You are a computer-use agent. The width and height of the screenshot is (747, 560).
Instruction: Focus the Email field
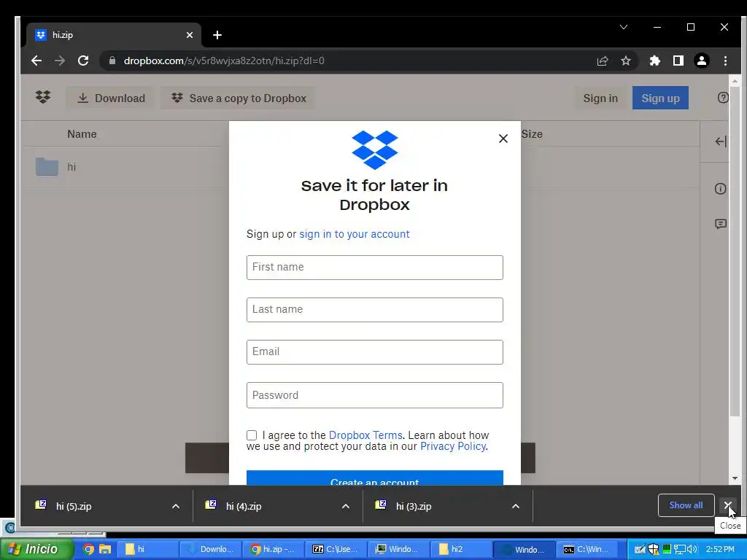[374, 352]
